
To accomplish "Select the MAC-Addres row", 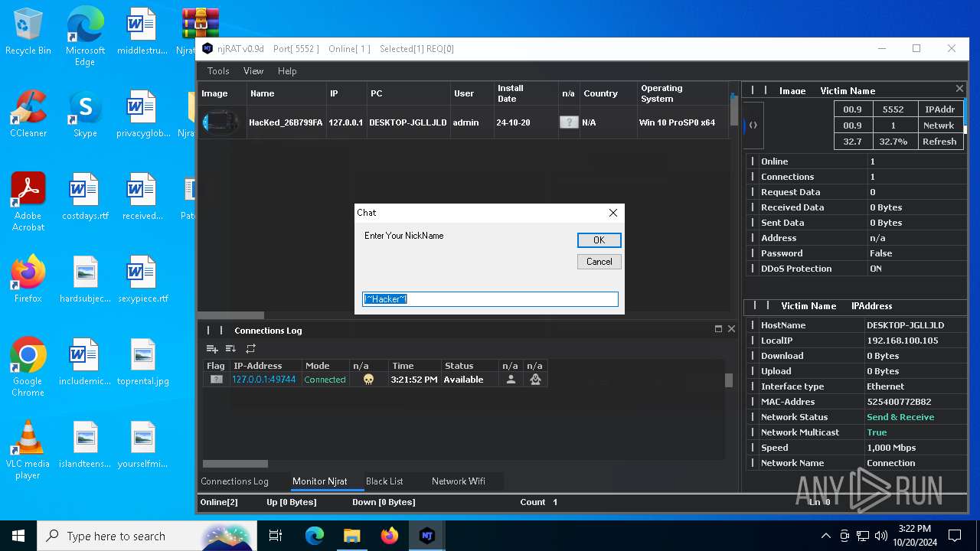I will pos(855,402).
